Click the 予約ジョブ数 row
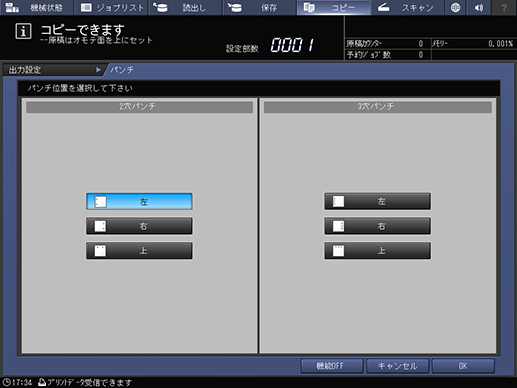This screenshot has width=517, height=388. [388, 55]
